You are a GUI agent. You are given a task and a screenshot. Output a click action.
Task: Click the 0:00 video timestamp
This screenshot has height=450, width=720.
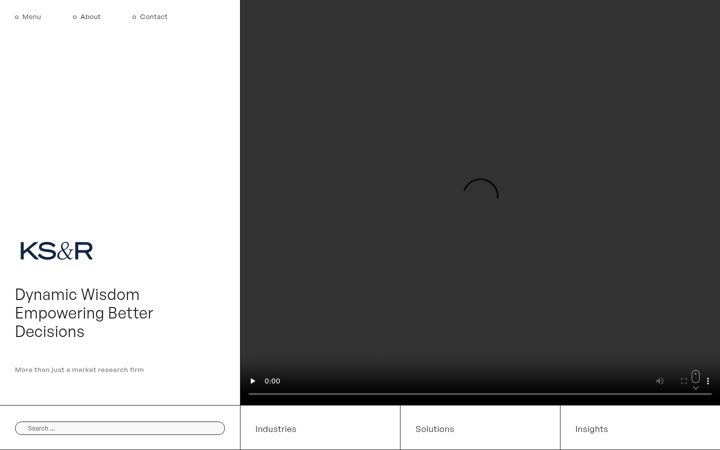tap(272, 381)
